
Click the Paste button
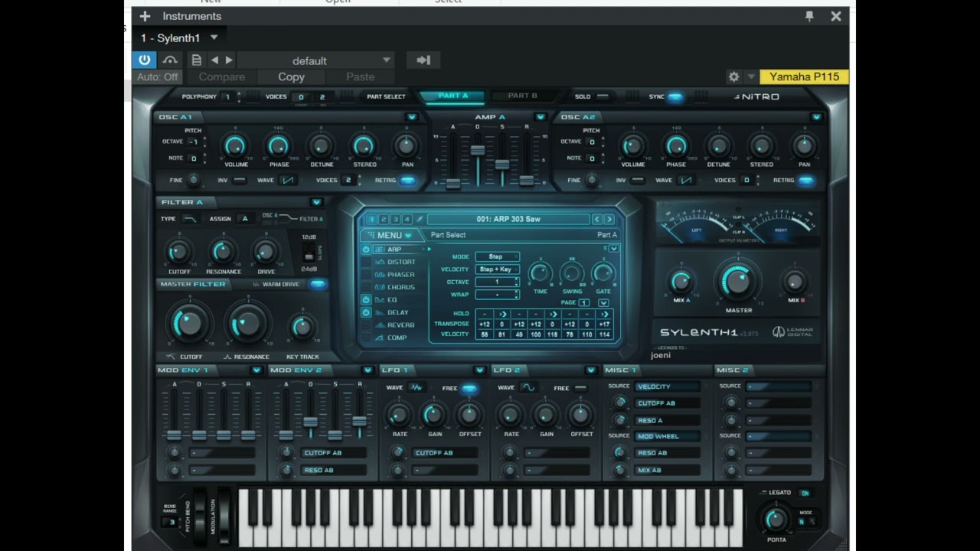point(360,77)
